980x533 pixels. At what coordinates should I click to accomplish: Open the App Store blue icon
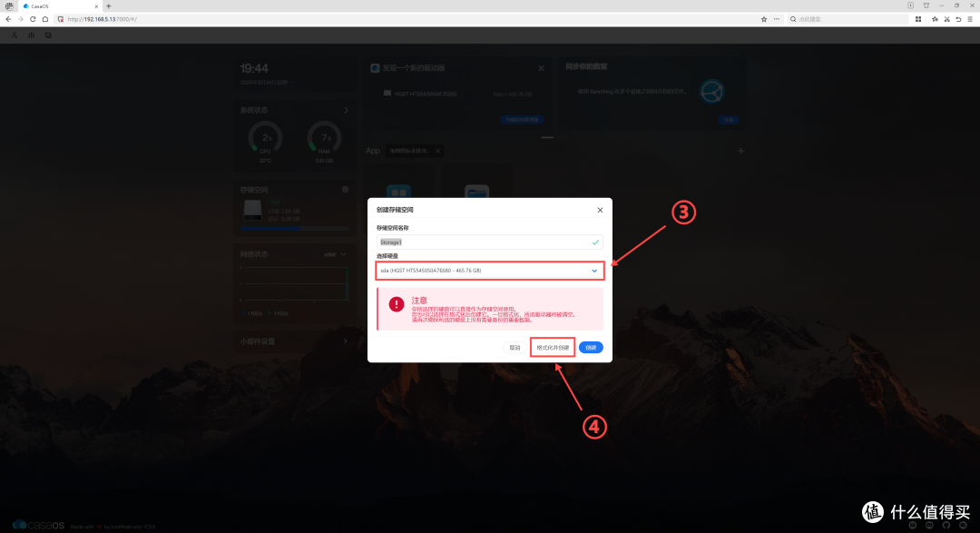tap(398, 191)
